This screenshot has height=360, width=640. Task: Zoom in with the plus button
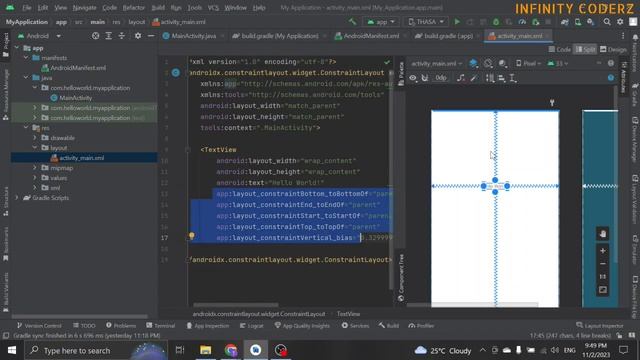pyautogui.click(x=602, y=251)
